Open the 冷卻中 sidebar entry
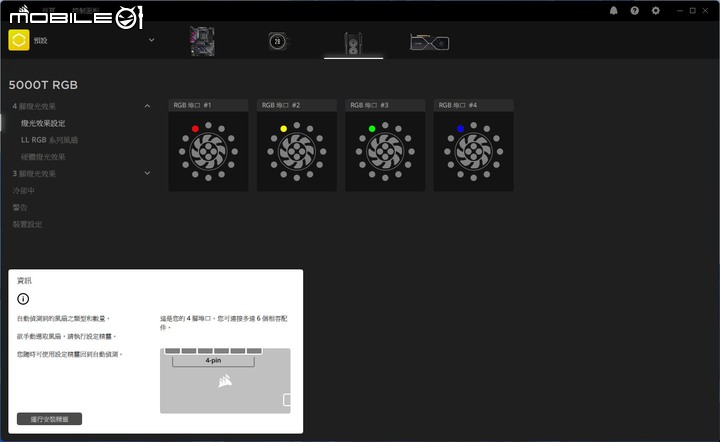720x442 pixels. tap(23, 190)
